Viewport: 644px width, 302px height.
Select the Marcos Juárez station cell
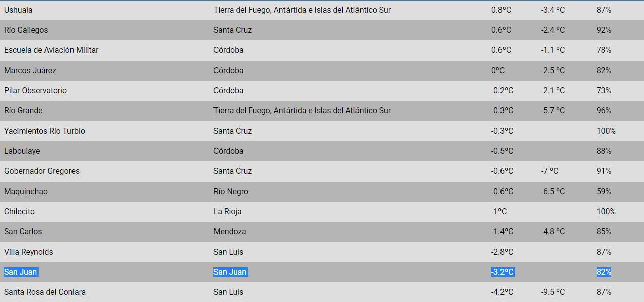tap(30, 71)
